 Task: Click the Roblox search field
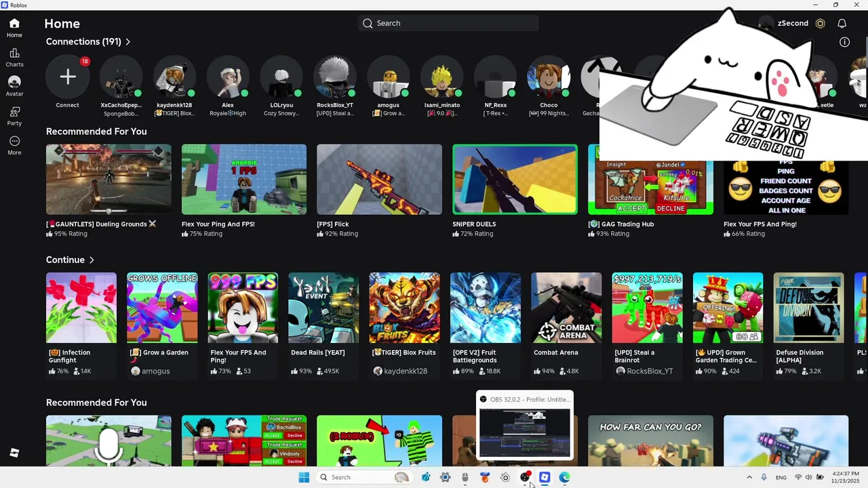pyautogui.click(x=448, y=23)
